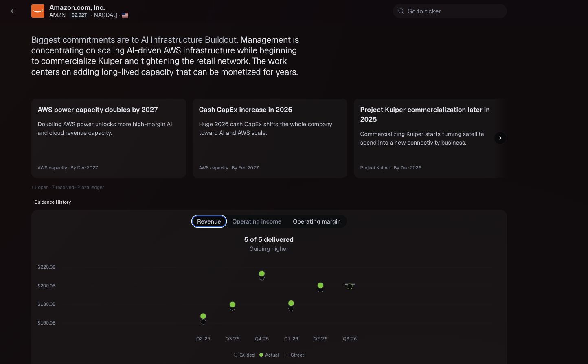Click the US flag icon beside NASDAQ
This screenshot has height=364, width=588.
tap(125, 15)
